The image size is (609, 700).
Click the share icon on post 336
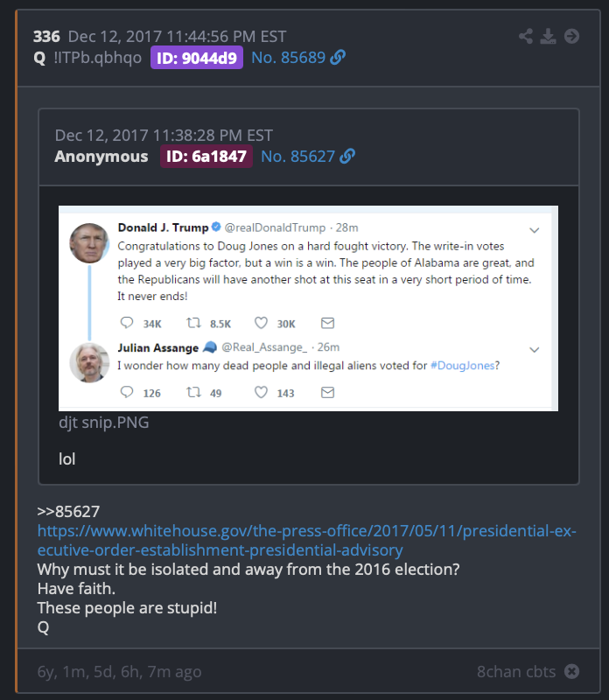pyautogui.click(x=526, y=36)
